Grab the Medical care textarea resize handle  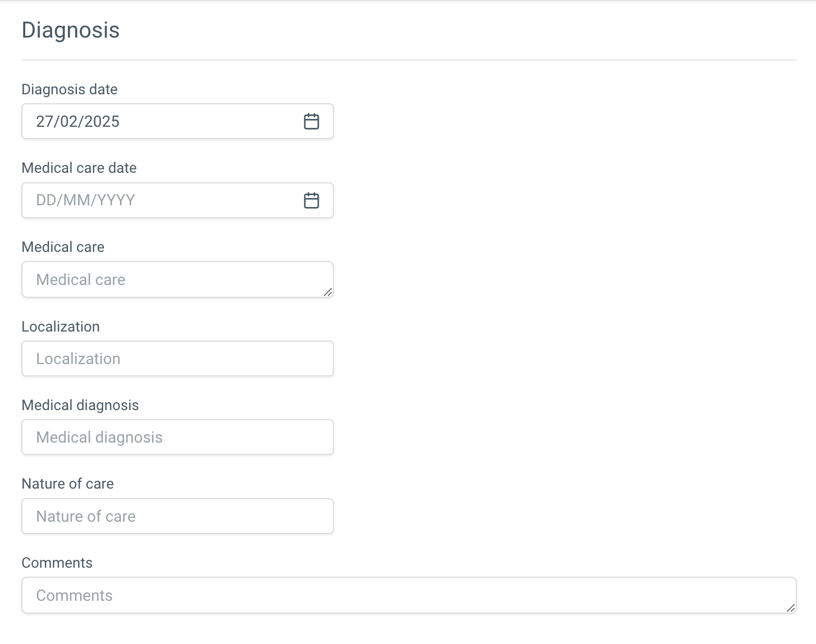[x=328, y=292]
